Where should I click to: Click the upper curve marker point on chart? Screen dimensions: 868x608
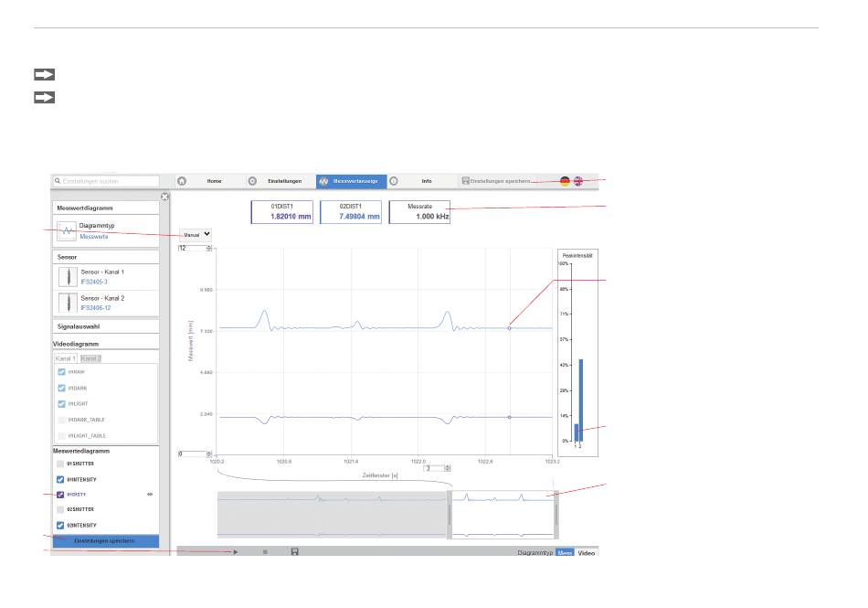click(509, 328)
